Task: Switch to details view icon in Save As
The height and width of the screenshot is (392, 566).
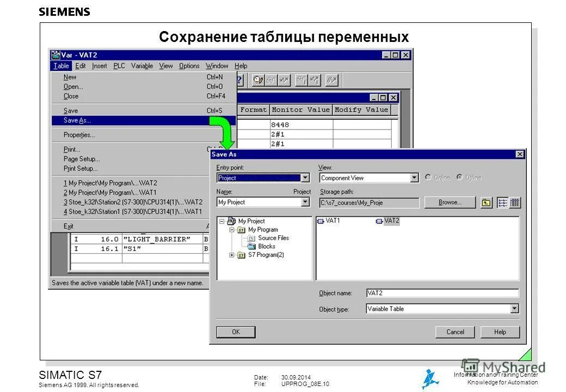Action: [515, 203]
